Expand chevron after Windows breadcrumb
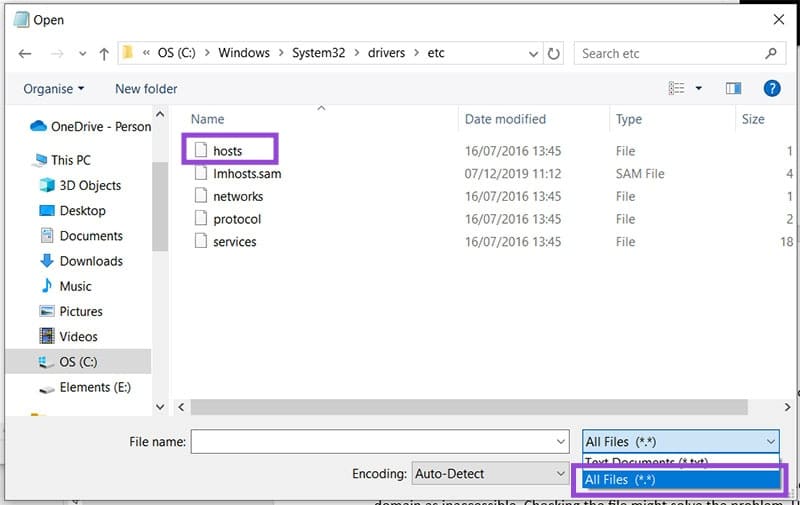The height and width of the screenshot is (505, 800). pyautogui.click(x=281, y=53)
